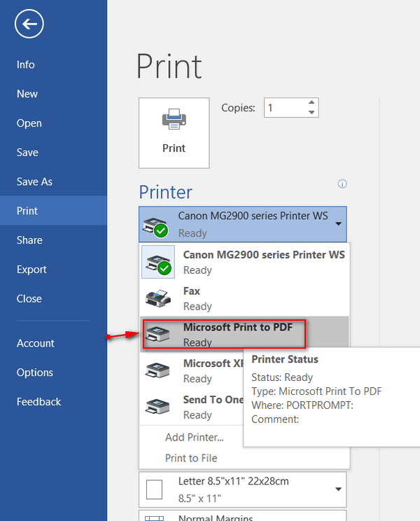Open the Save As page
The height and width of the screenshot is (521, 420).
tap(34, 181)
